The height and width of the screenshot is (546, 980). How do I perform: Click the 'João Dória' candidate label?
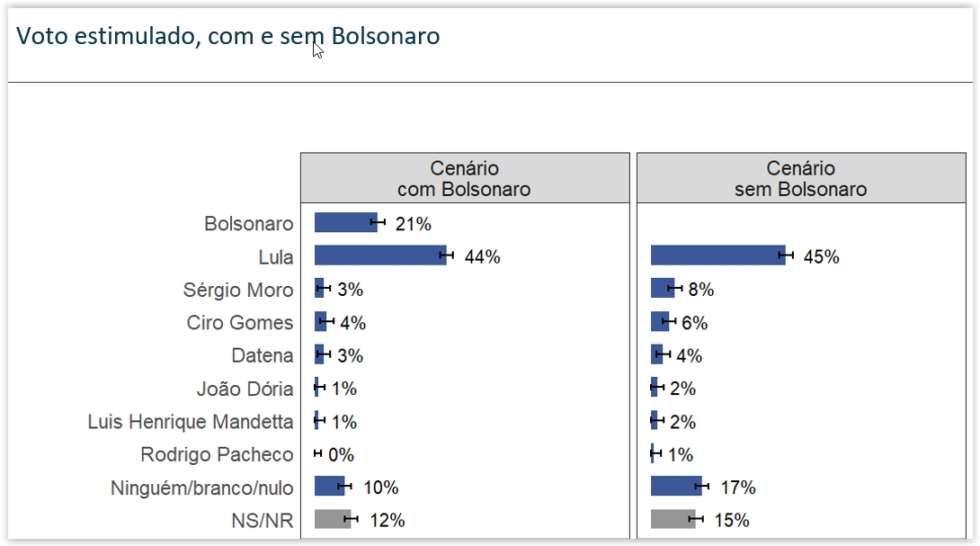245,389
